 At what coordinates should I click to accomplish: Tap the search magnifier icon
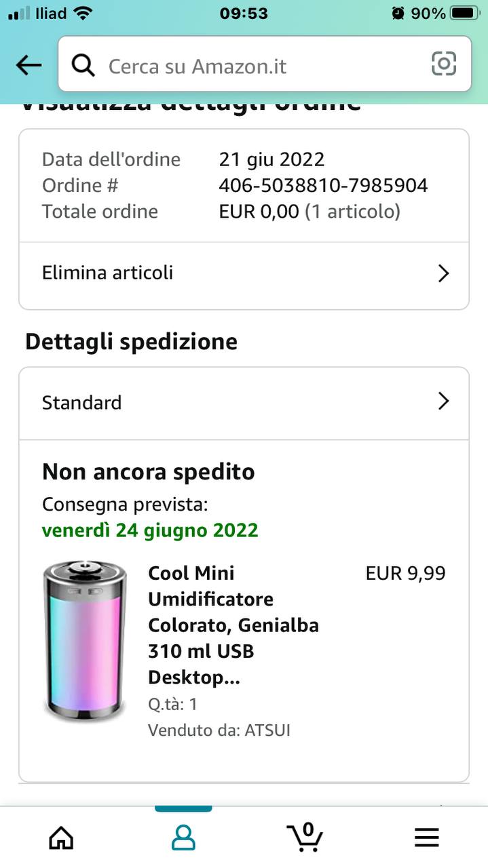point(83,66)
